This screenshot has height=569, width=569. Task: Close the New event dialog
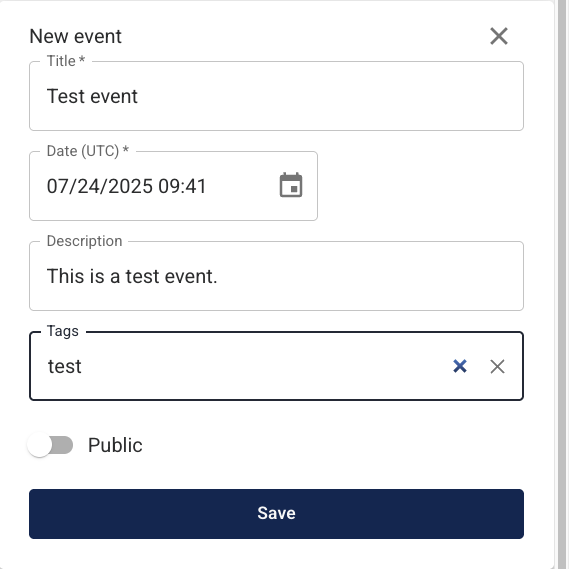pos(499,36)
